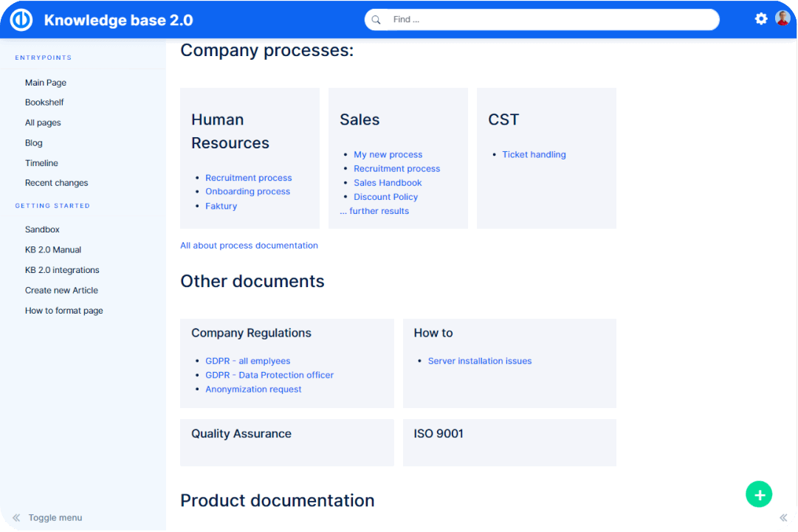Image resolution: width=798 pixels, height=532 pixels.
Task: Click bottom-right double chevron collapse icon
Action: (783, 518)
